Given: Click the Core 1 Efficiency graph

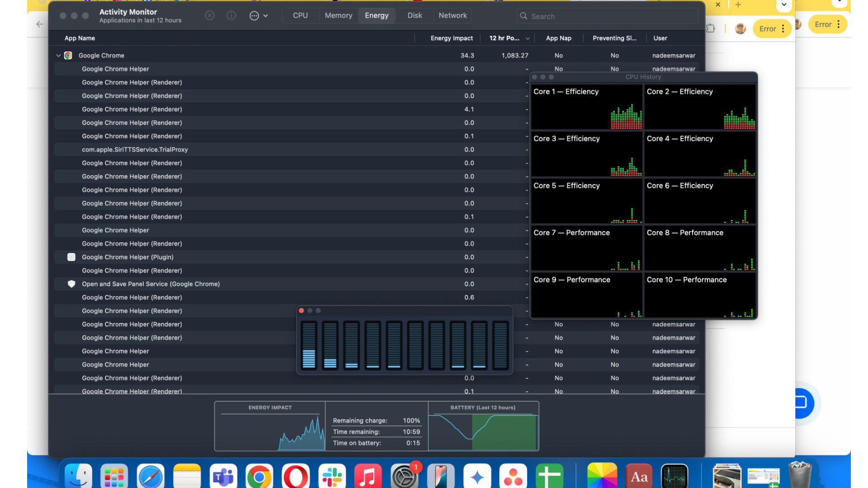Looking at the screenshot, I should pos(587,108).
